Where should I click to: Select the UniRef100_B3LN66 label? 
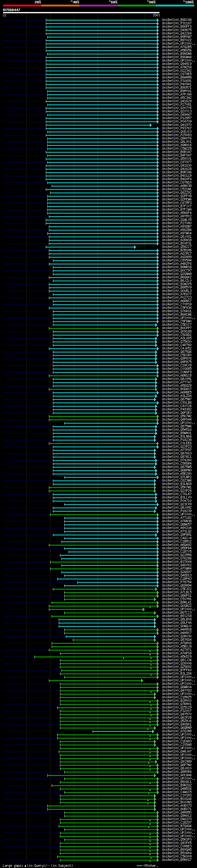[177, 436]
